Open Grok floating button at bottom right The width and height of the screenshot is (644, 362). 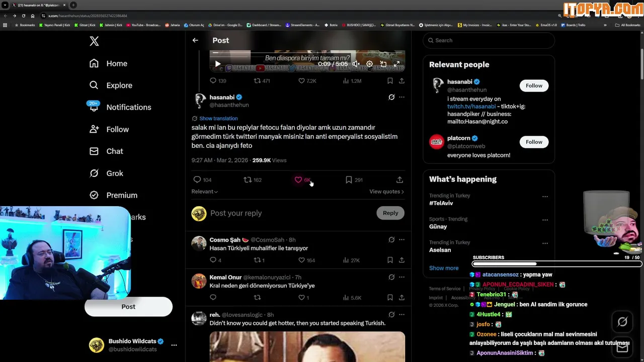pyautogui.click(x=622, y=322)
